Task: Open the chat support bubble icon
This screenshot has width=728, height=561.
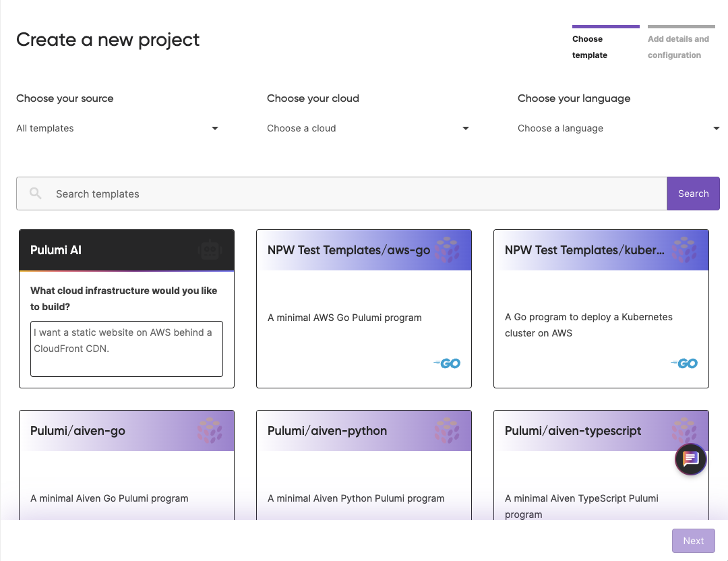Action: (690, 460)
